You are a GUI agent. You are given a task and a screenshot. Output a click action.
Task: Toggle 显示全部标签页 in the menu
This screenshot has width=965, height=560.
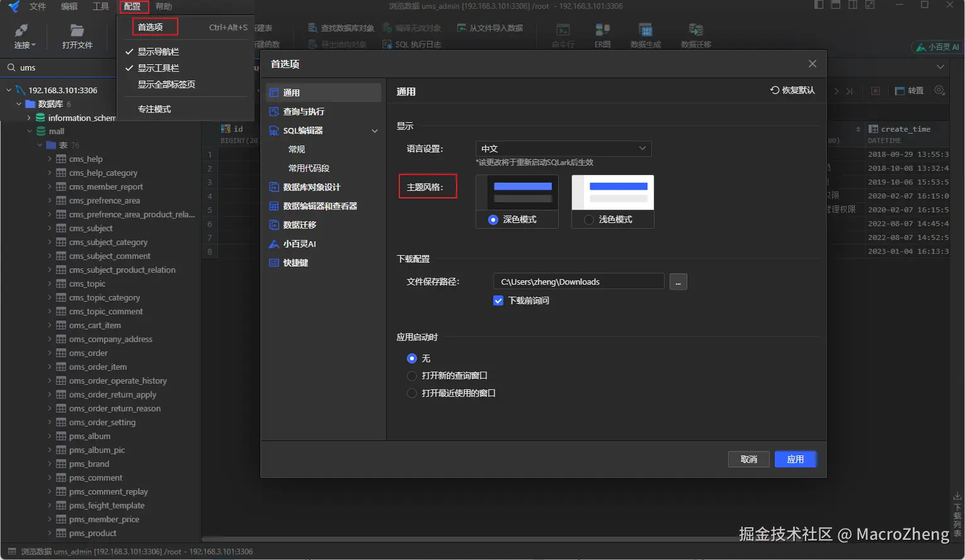(x=186, y=84)
